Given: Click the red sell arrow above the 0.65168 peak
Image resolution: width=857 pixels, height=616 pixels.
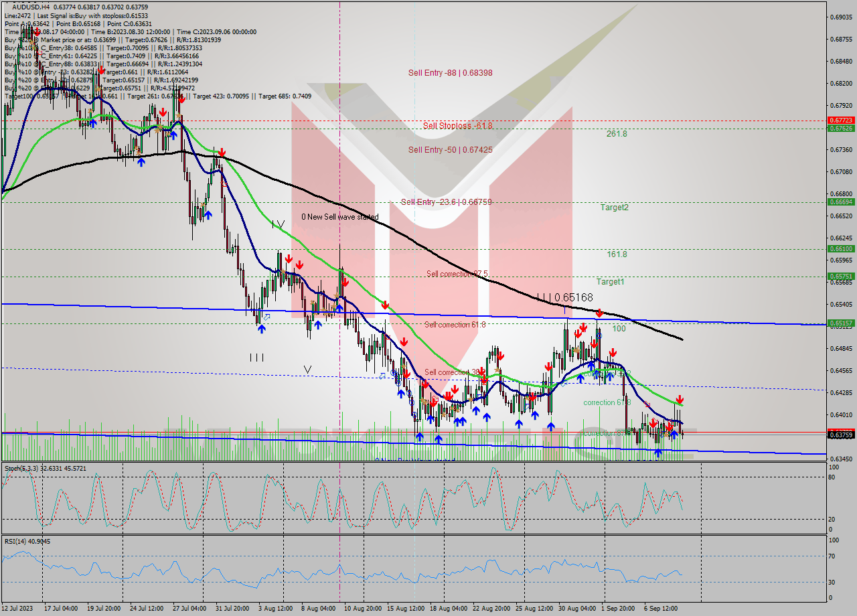Looking at the screenshot, I should pos(599,313).
